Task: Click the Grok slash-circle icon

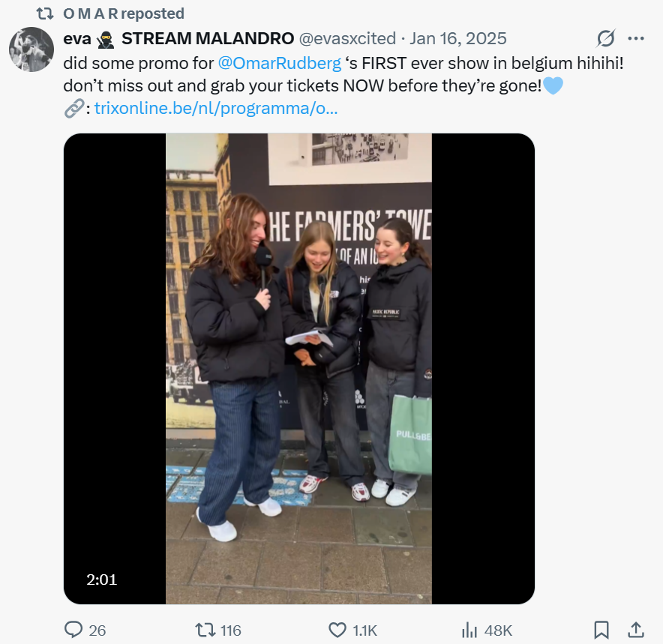Action: (x=605, y=38)
